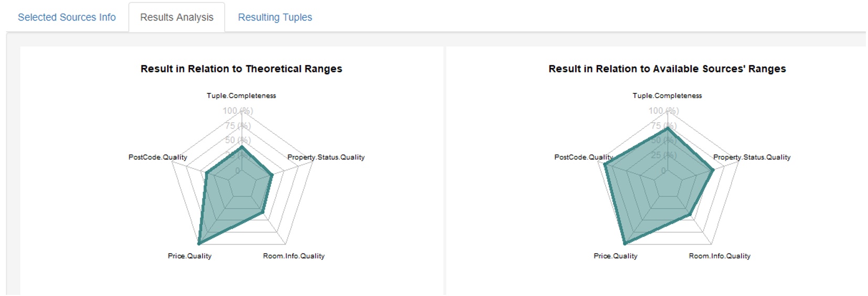Open the Selected Sources Info tab
Image resolution: width=868 pixels, height=296 pixels.
click(x=67, y=17)
